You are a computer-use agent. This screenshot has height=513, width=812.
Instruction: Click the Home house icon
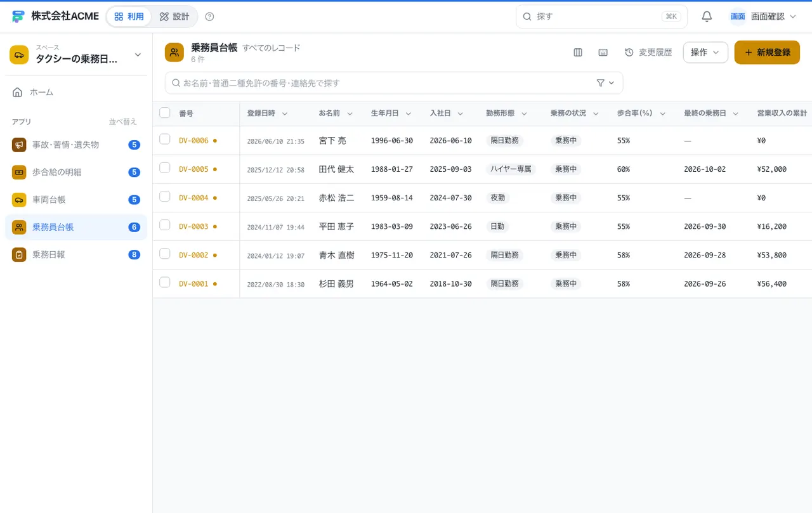coord(18,92)
